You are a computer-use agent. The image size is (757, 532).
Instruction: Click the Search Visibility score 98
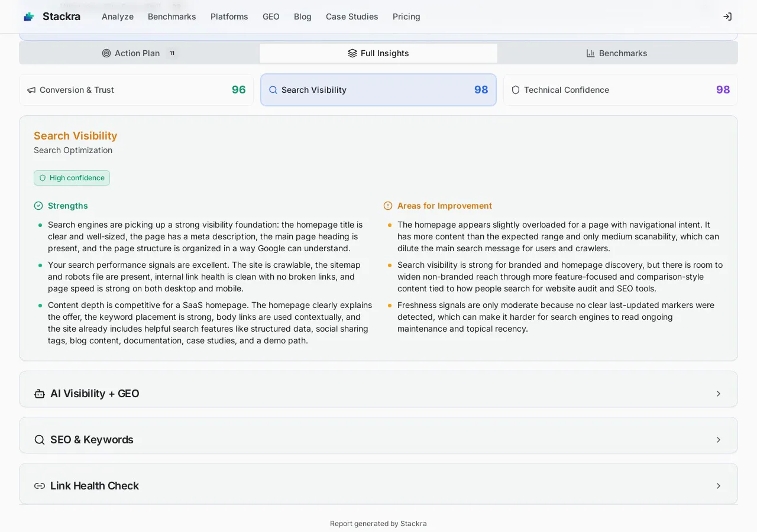click(481, 90)
